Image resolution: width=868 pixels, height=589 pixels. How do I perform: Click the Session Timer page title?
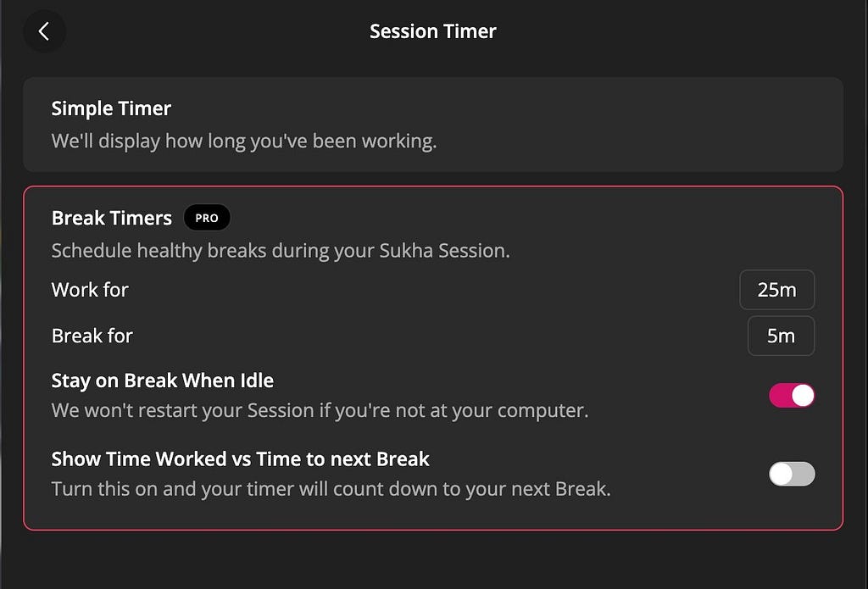point(433,31)
